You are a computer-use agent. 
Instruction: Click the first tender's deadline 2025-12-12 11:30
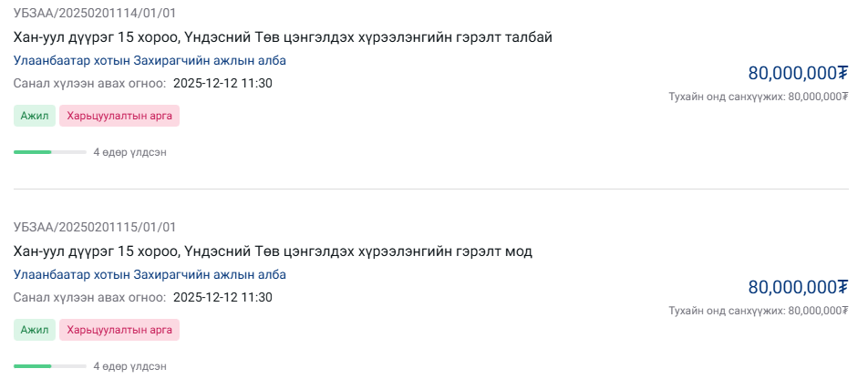[x=222, y=83]
